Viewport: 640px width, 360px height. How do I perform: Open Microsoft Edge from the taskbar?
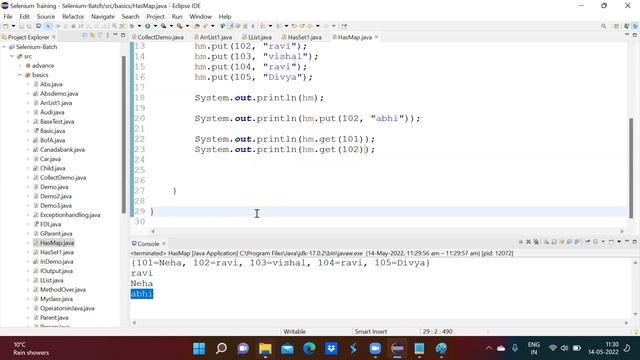[x=309, y=349]
